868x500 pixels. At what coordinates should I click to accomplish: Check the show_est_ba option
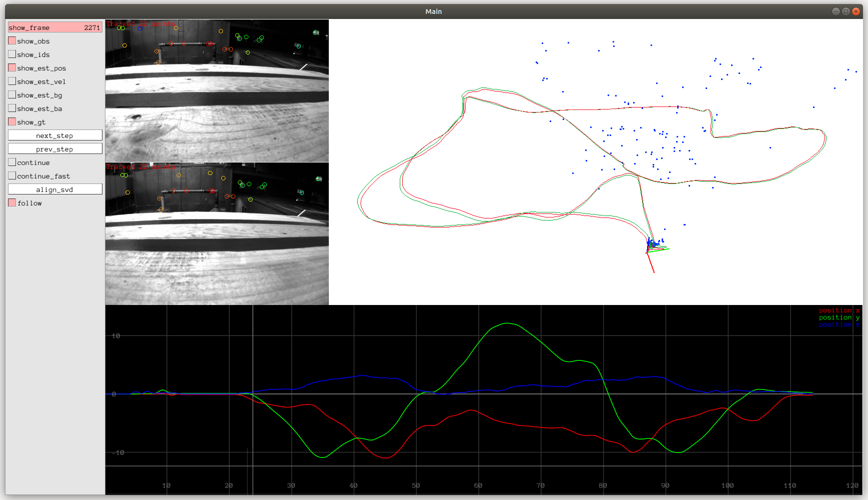coord(12,108)
